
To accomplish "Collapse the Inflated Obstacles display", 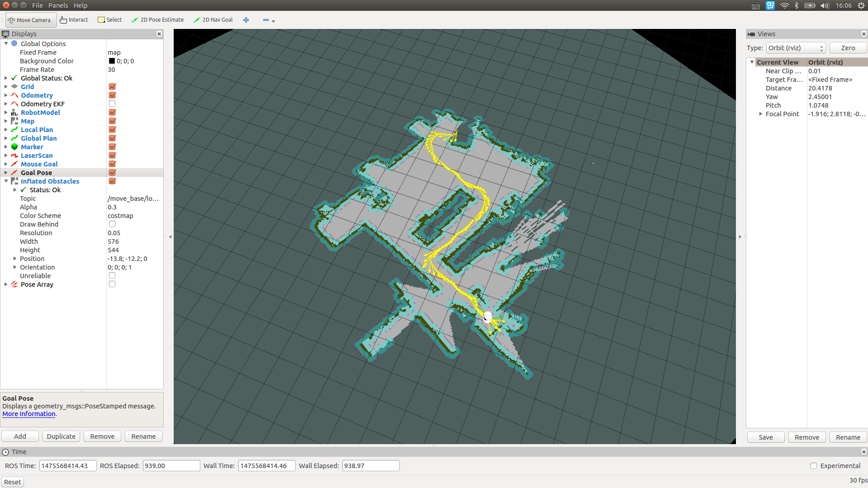I will [x=6, y=181].
